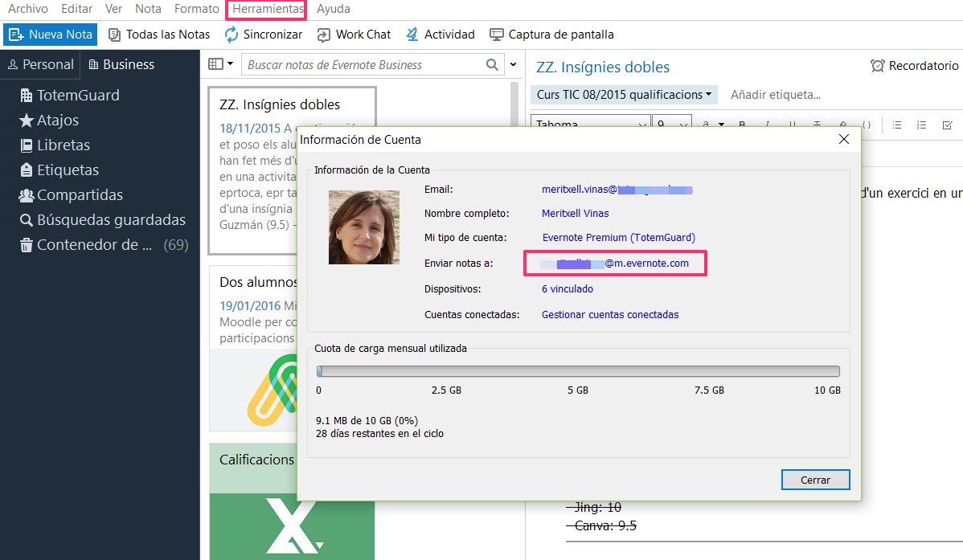Switch to the Business tab
This screenshot has width=963, height=560.
121,64
